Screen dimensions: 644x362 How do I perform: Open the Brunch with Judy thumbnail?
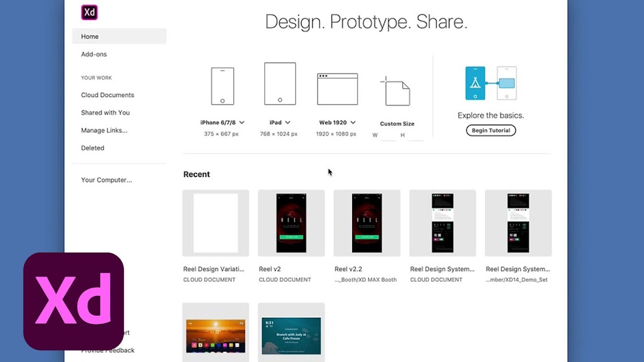(291, 332)
